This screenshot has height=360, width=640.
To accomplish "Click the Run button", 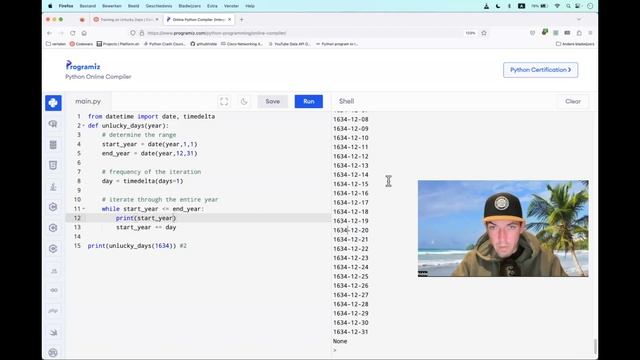I will [309, 102].
